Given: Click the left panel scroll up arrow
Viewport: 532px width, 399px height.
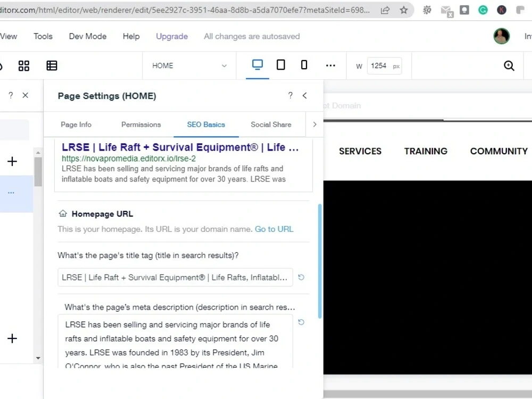Looking at the screenshot, I should tap(38, 153).
